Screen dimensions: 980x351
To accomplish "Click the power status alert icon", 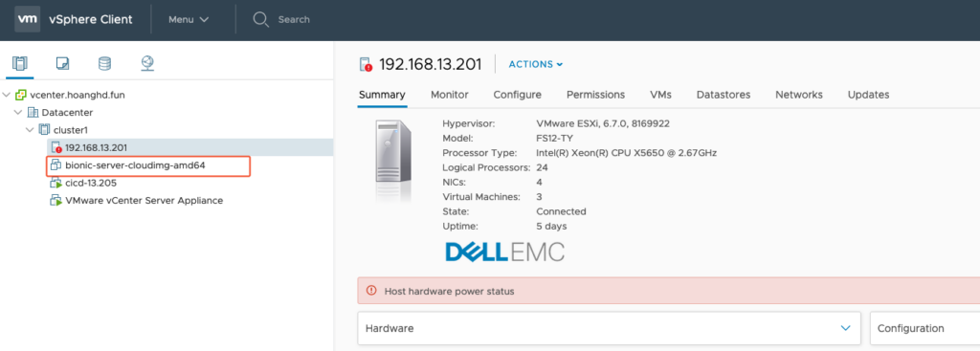I will [372, 291].
